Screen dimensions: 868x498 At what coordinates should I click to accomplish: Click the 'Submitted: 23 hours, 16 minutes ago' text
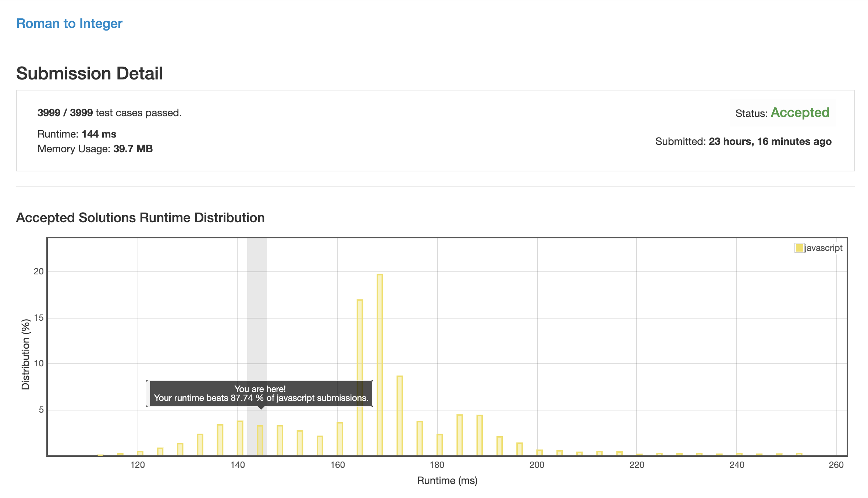coord(743,142)
